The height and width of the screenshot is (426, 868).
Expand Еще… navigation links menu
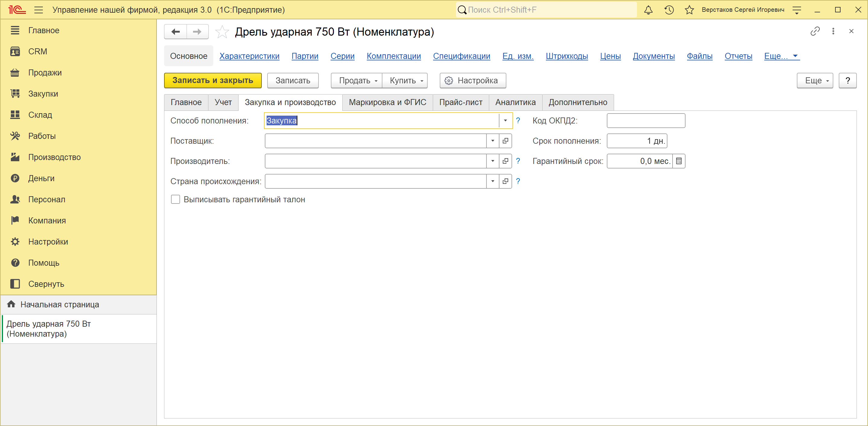(x=781, y=56)
